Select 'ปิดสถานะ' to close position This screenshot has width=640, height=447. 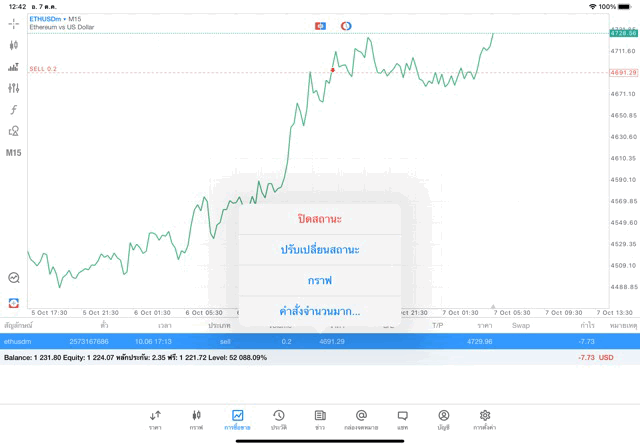tap(320, 218)
